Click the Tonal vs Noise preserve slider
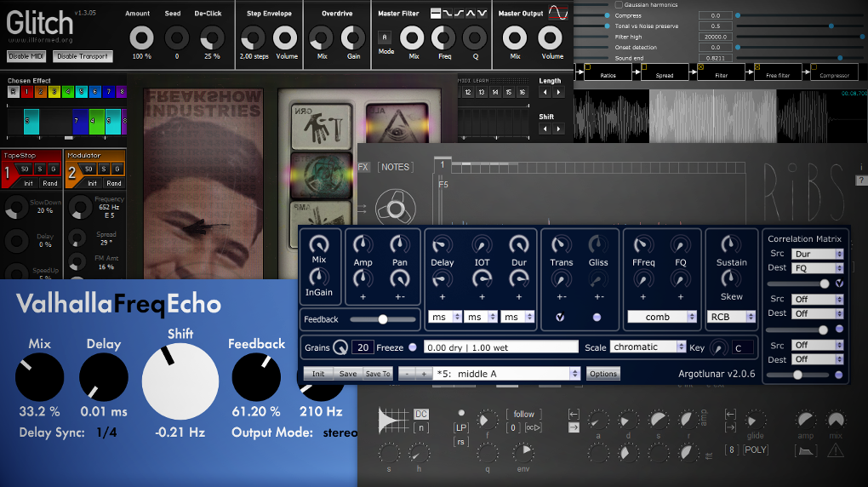The width and height of the screenshot is (868, 487). tap(800, 26)
